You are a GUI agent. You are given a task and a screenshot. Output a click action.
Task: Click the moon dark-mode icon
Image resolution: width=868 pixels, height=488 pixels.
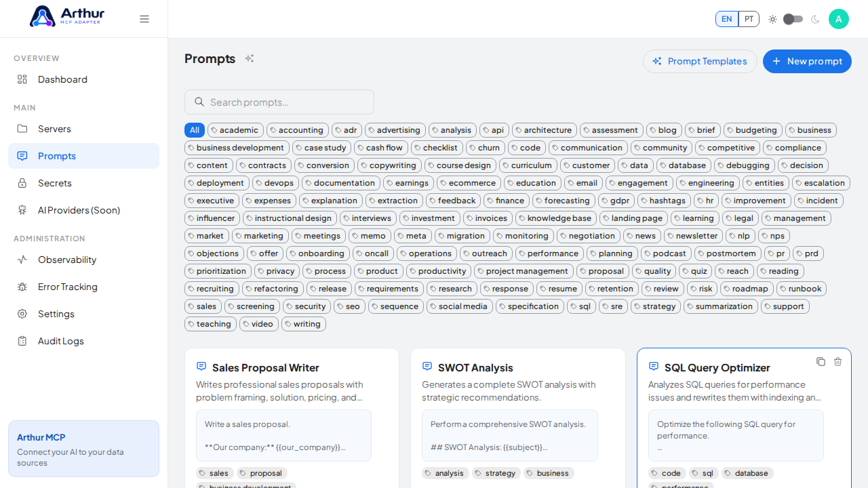[x=815, y=19]
